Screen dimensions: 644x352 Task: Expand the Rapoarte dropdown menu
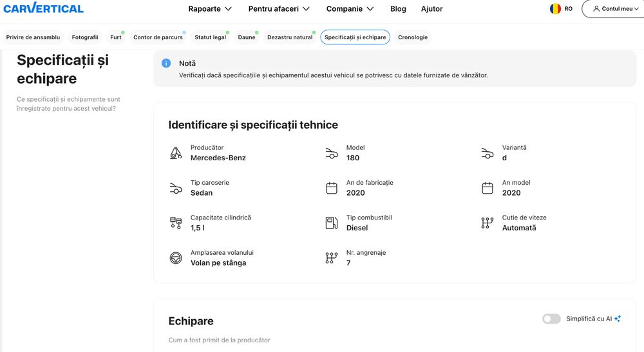pyautogui.click(x=210, y=8)
